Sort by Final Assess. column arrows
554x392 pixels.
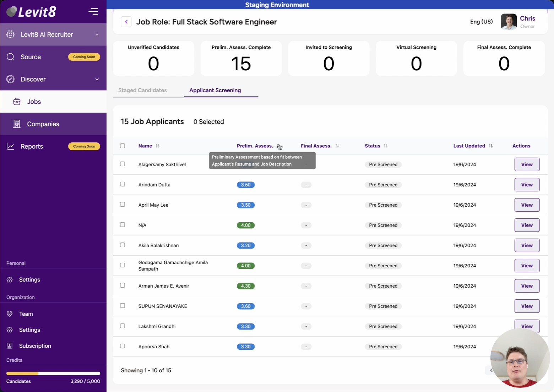[337, 146]
